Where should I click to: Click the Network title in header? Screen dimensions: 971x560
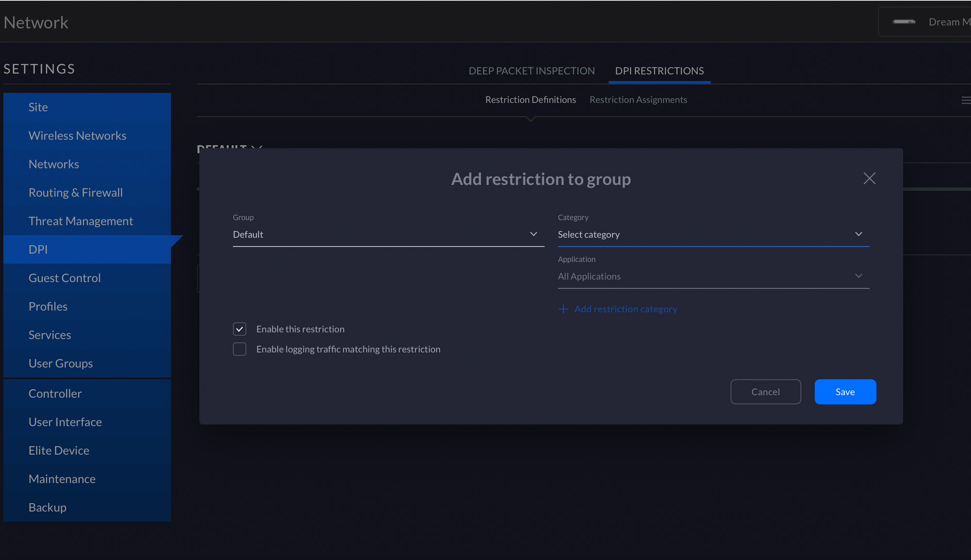tap(36, 22)
